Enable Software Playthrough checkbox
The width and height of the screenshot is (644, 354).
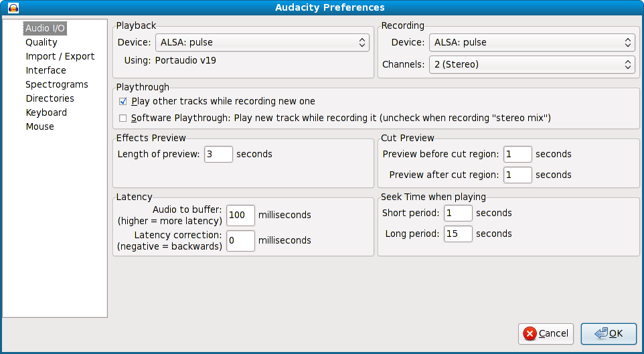123,118
